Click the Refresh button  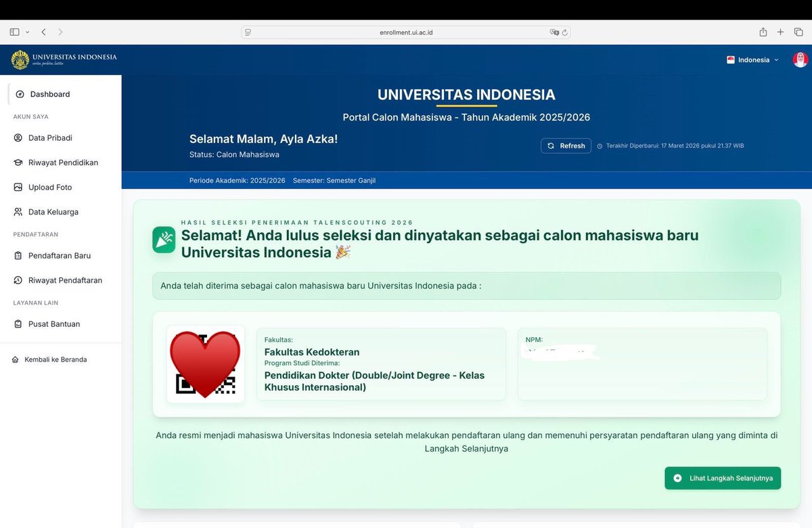(566, 146)
